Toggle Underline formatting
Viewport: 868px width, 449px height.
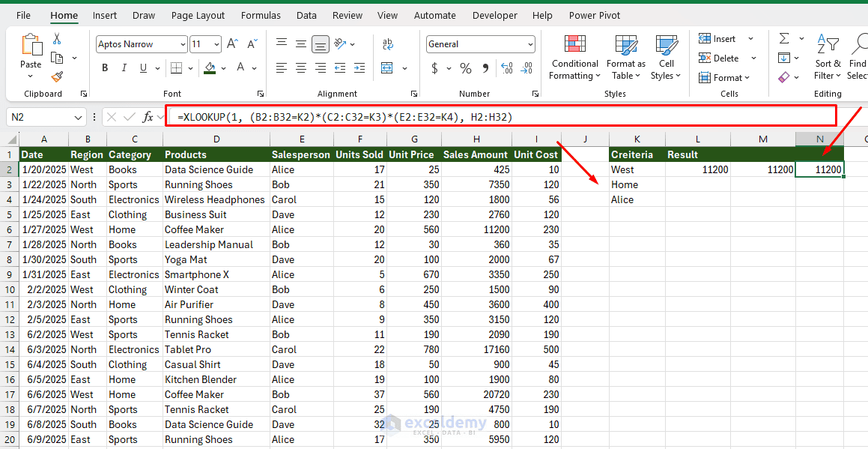coord(143,67)
